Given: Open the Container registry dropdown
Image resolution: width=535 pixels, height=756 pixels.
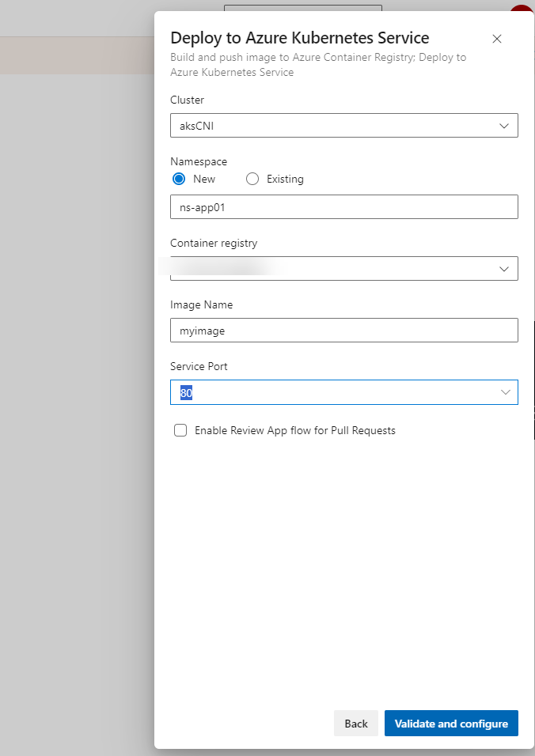Looking at the screenshot, I should [x=344, y=269].
